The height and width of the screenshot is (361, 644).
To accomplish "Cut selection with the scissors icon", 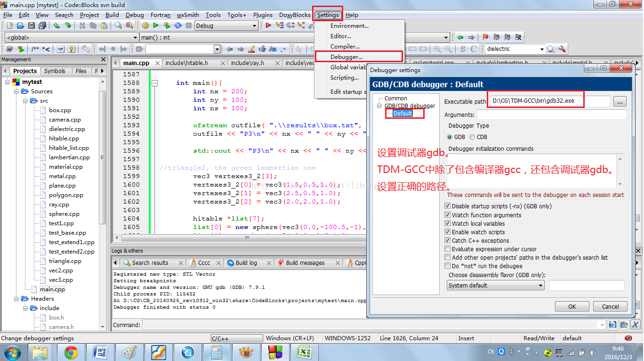I will 82,25.
